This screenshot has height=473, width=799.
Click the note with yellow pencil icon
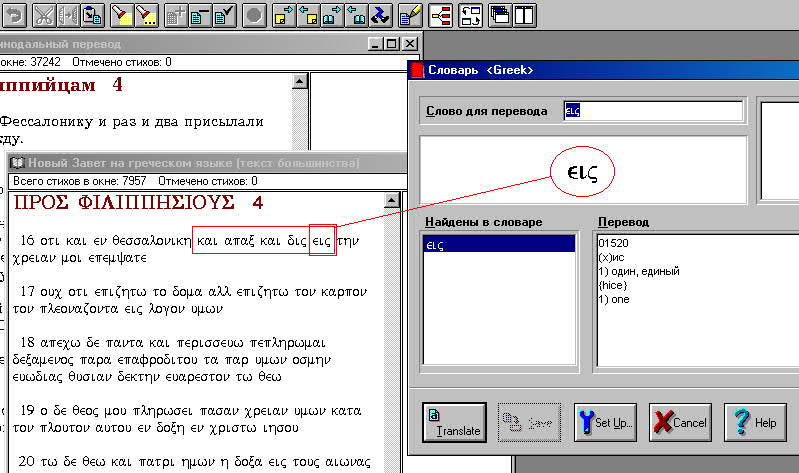410,15
